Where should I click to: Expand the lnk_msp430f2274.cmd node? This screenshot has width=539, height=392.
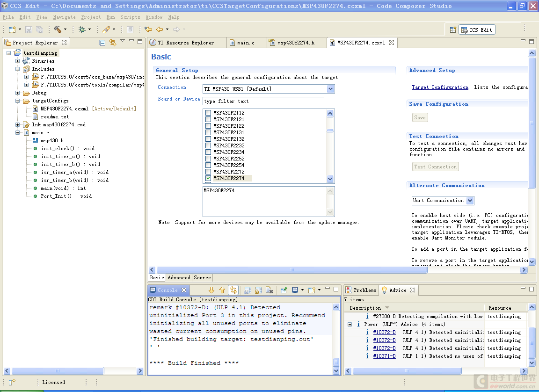(x=17, y=124)
